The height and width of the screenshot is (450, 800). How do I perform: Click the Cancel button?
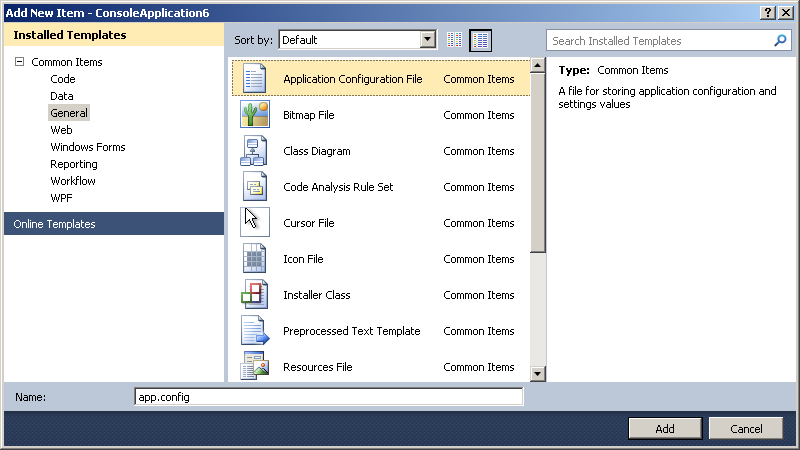click(x=746, y=428)
